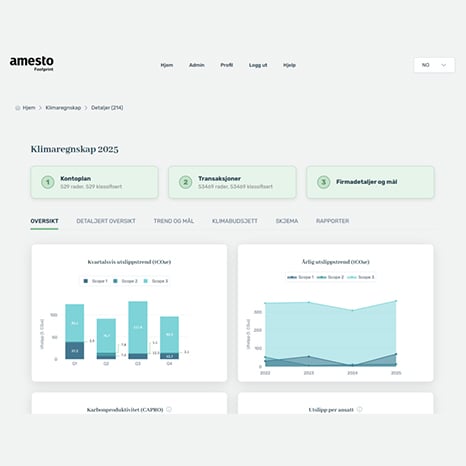
Task: Click the Klimaregnskap 2025 heading
Action: point(75,149)
